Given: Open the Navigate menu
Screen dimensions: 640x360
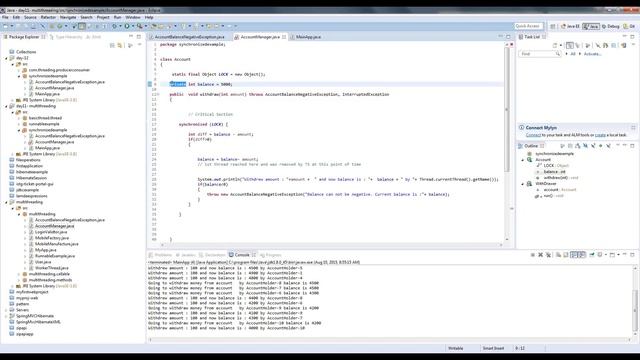Looking at the screenshot, I should click(68, 18).
